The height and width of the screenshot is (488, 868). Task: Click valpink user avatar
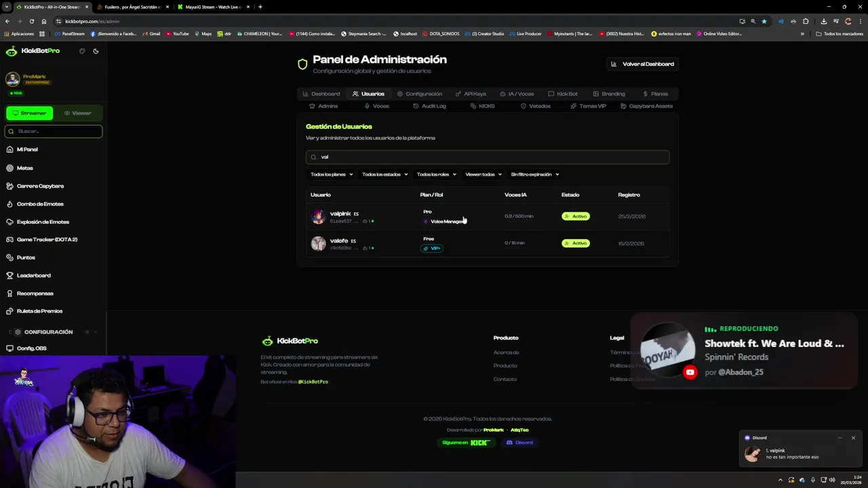click(318, 216)
